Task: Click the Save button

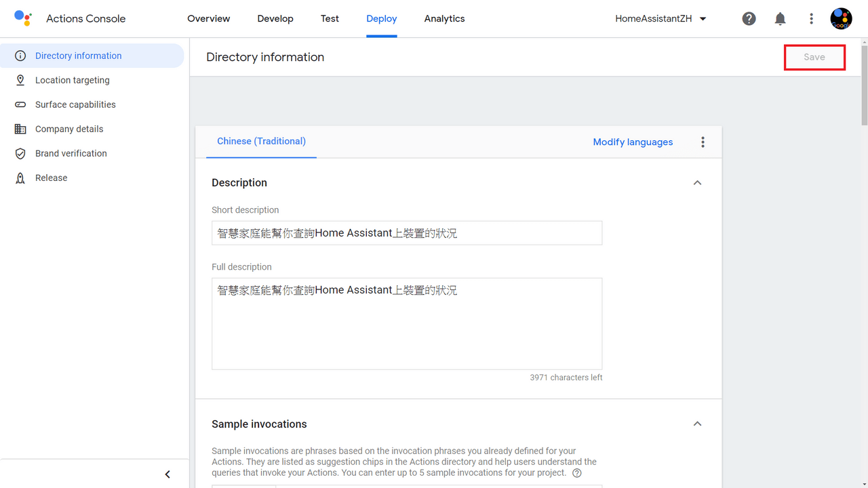Action: click(x=814, y=57)
